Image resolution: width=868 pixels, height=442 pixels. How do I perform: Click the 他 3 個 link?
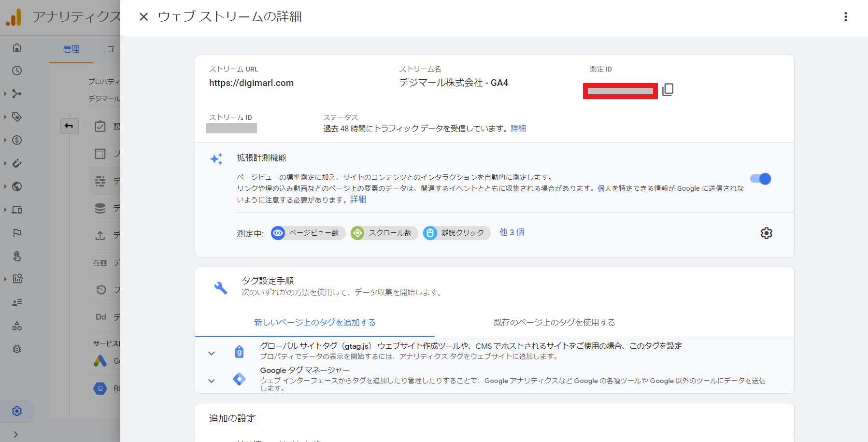[x=512, y=232]
